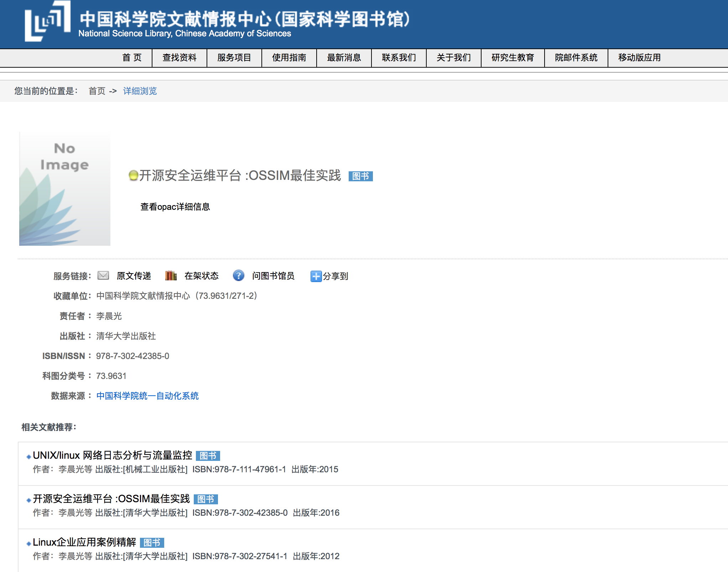
Task: Open related book UNIX/linux 网络日志分析与流量监控
Action: [113, 455]
